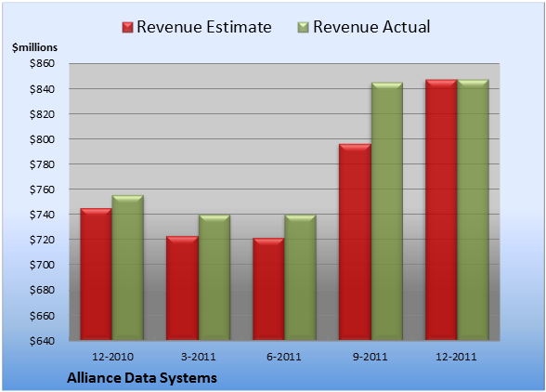Image resolution: width=546 pixels, height=392 pixels.
Task: Select the $860 axis value
Action: tap(42, 63)
